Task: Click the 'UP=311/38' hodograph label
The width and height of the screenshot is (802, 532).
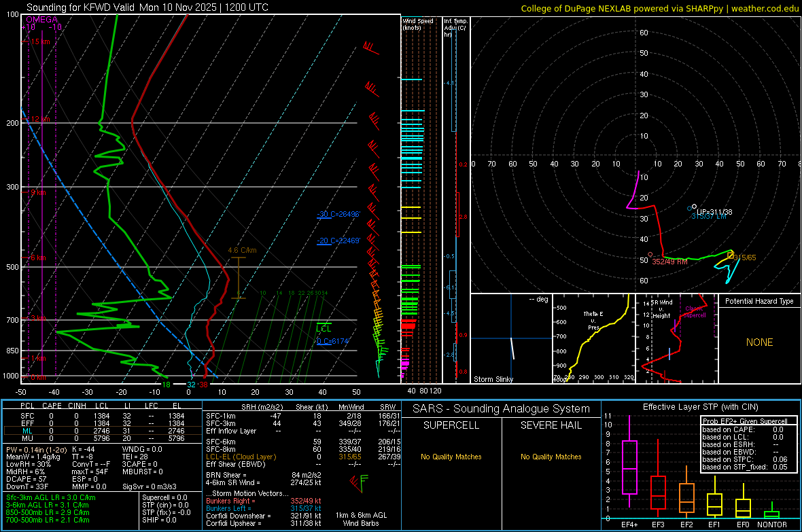Action: tap(714, 212)
